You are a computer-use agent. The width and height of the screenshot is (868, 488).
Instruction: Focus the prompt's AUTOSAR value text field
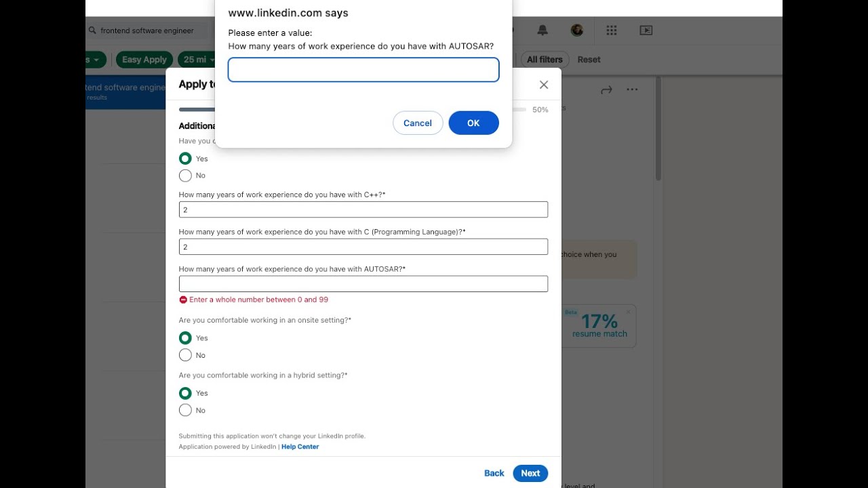point(363,70)
